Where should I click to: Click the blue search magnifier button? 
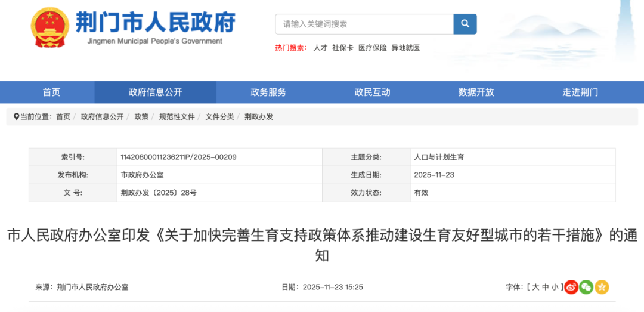pos(465,24)
